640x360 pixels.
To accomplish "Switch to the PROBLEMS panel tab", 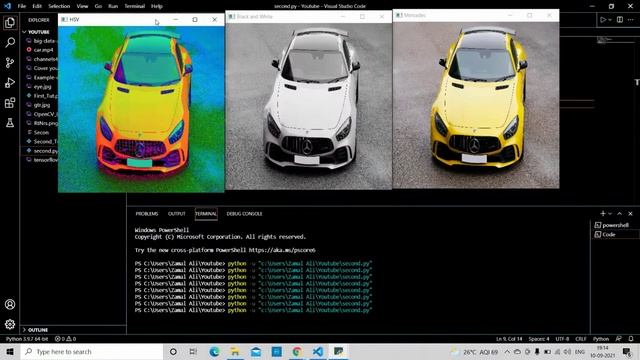I will coord(147,213).
